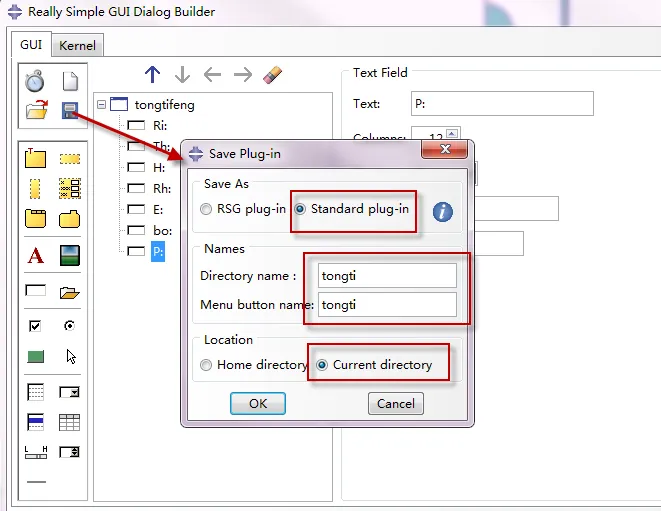Increment the Columns spinner value
Screen dimensions: 661x511
[452, 132]
